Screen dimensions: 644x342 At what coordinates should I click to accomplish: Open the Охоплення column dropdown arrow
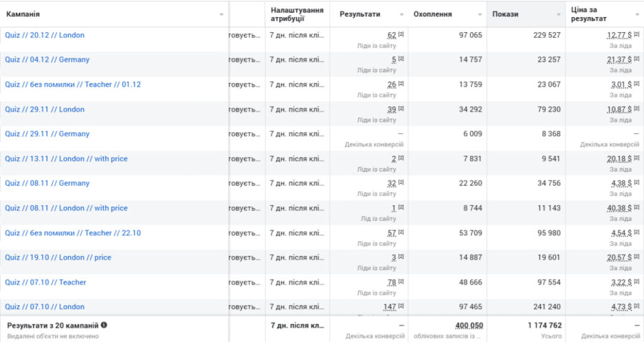(480, 14)
